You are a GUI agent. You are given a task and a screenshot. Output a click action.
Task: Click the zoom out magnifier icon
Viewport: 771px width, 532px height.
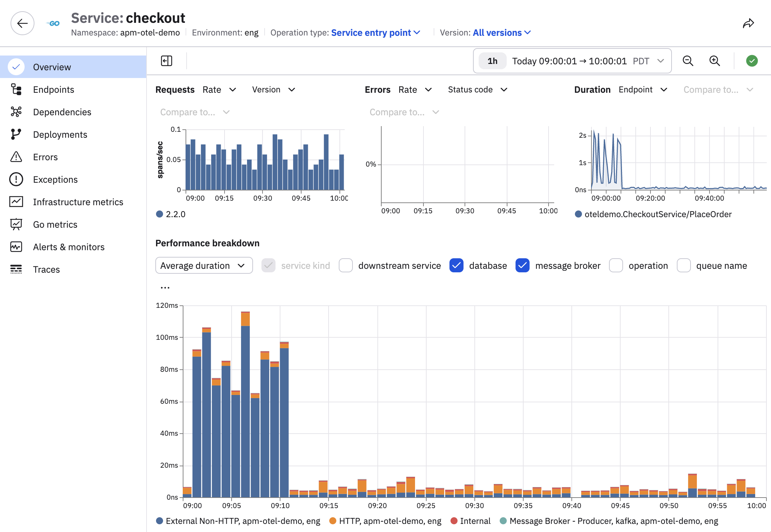tap(688, 61)
